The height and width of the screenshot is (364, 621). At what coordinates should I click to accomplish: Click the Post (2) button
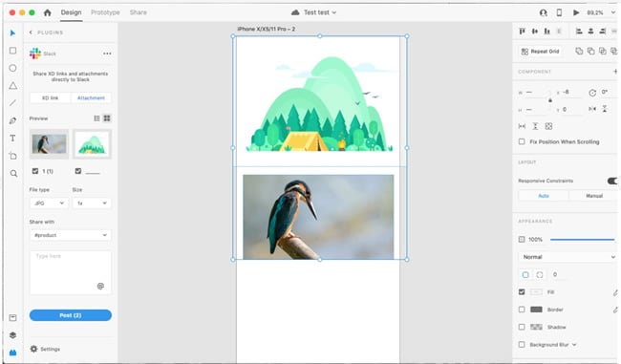71,315
